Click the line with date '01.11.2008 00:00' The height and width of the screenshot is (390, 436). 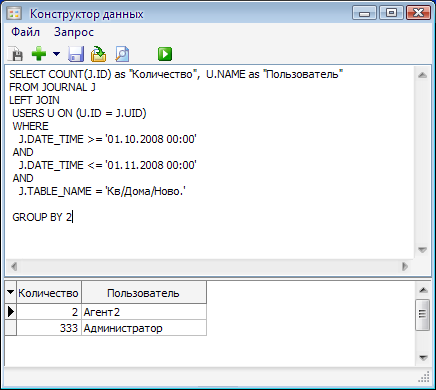(107, 165)
